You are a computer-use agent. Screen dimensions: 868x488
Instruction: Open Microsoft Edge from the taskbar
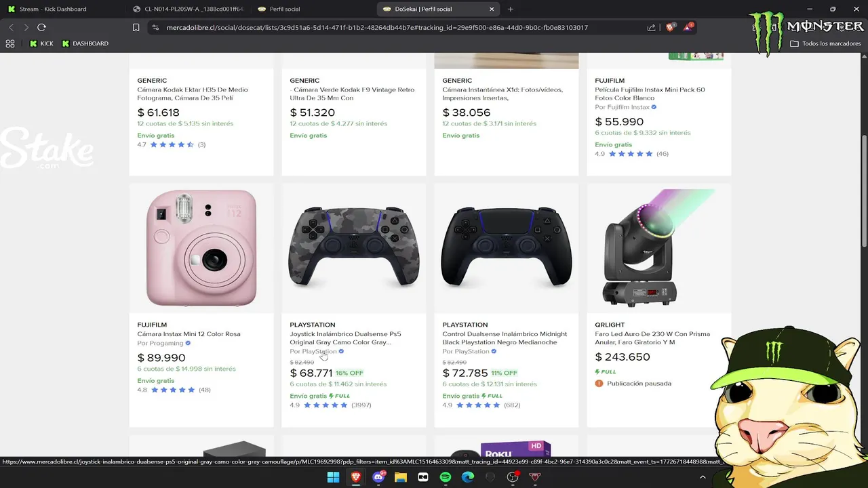[468, 477]
